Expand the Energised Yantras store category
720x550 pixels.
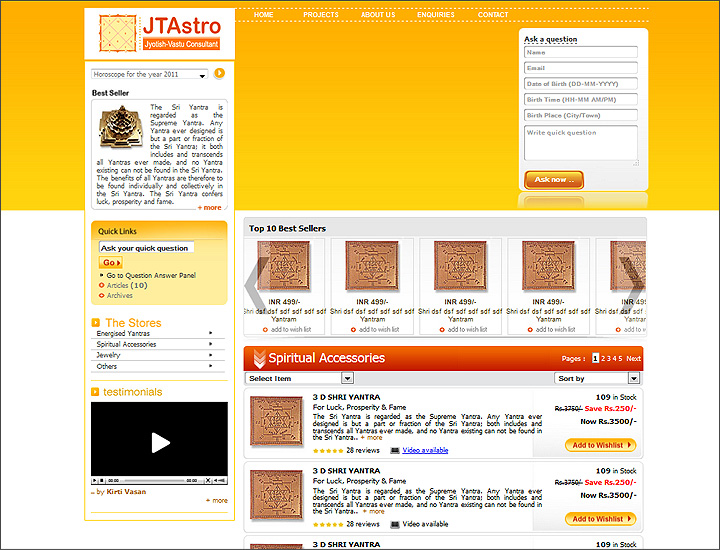coord(158,333)
